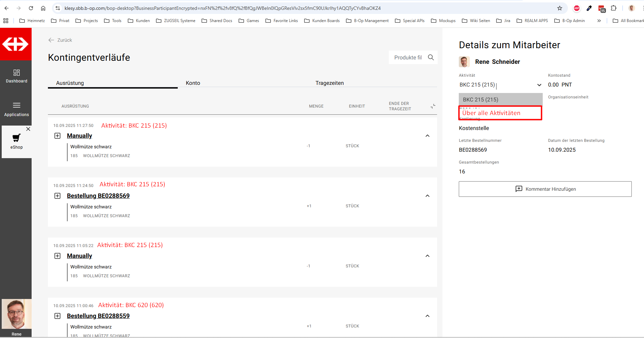The image size is (644, 338).
Task: Click the SBB logo
Action: [x=16, y=44]
